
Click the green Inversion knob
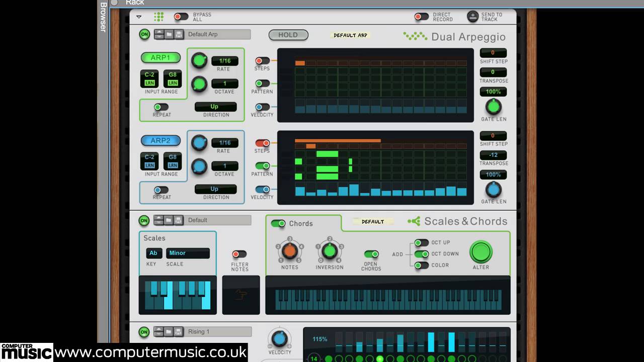[329, 250]
